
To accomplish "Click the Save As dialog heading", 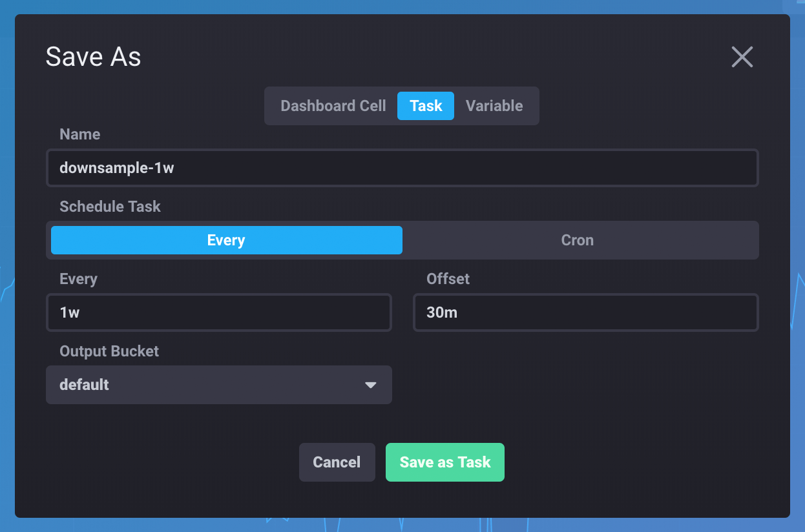I will point(93,57).
